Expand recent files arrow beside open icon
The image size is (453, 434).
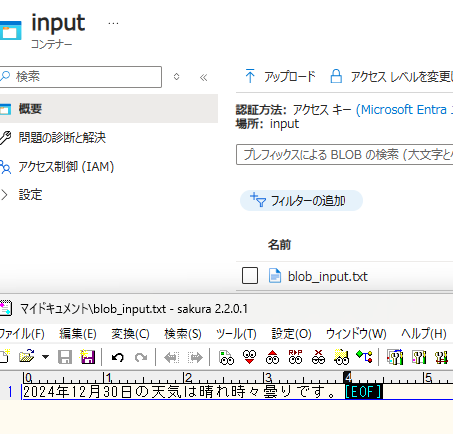[x=45, y=357]
